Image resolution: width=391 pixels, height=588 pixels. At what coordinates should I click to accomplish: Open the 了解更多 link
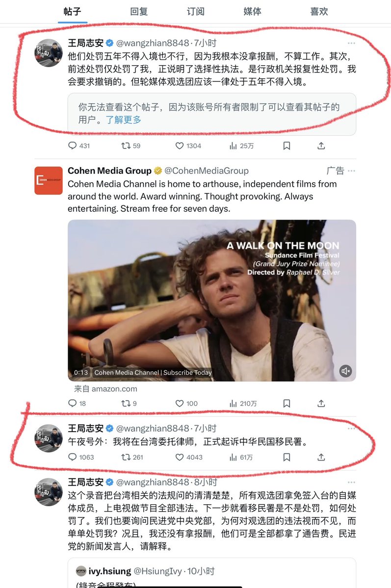[124, 120]
